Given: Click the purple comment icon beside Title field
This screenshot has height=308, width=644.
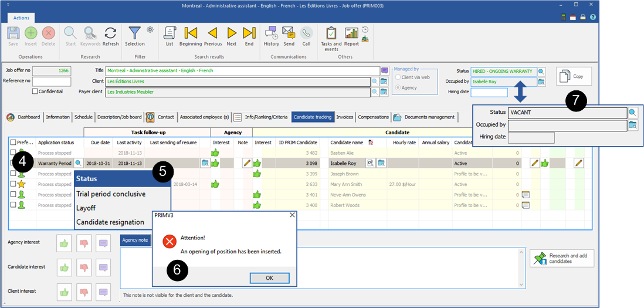Looking at the screenshot, I should point(384,70).
